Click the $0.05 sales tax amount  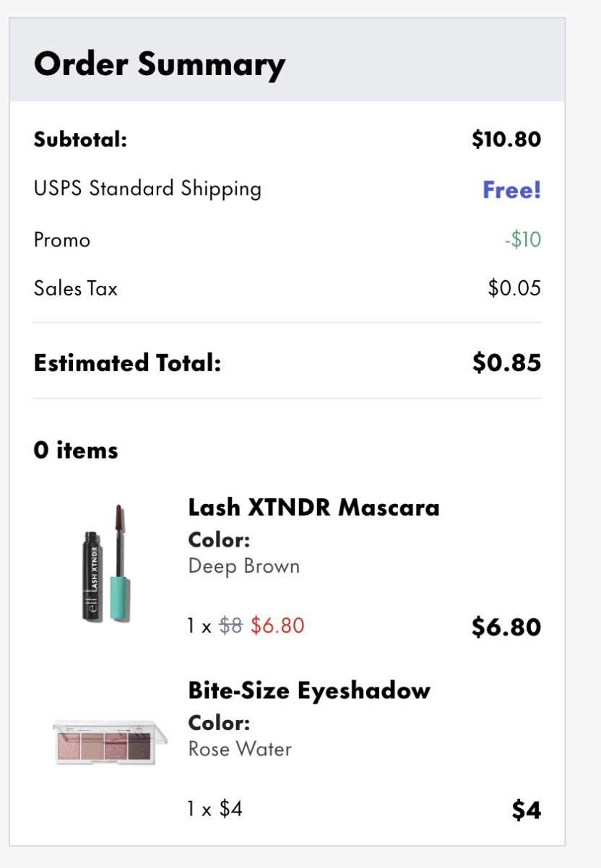tap(514, 289)
